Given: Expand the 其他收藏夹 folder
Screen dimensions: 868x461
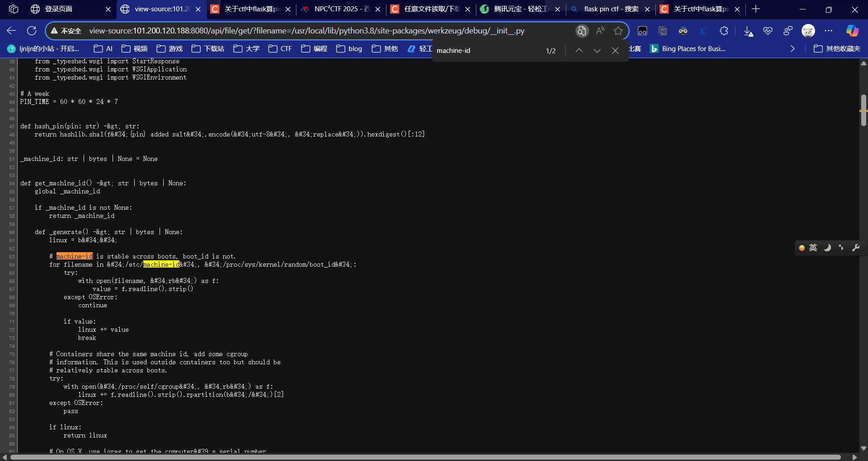Looking at the screenshot, I should [x=837, y=49].
